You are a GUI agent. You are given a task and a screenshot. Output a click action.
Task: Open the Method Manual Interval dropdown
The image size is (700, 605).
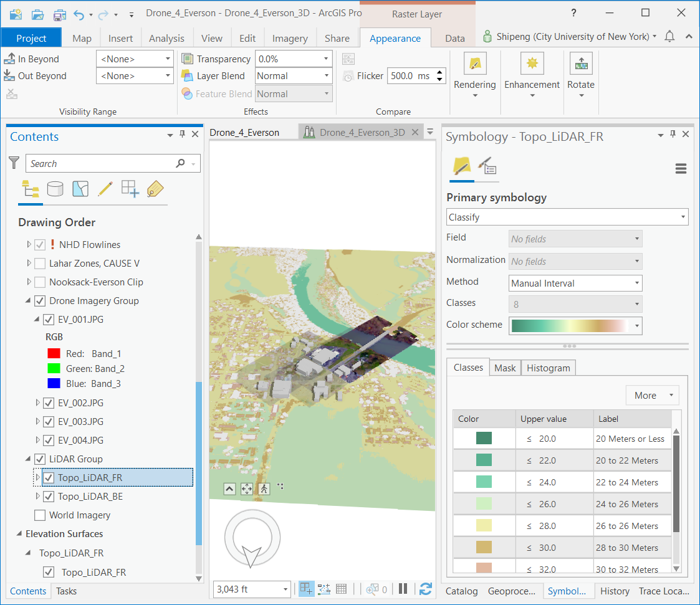tap(575, 283)
